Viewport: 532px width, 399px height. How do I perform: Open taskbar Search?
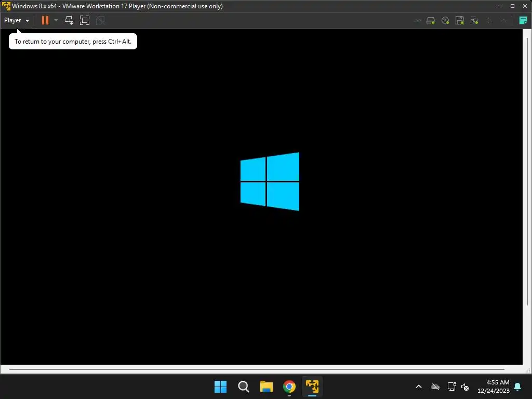tap(244, 387)
